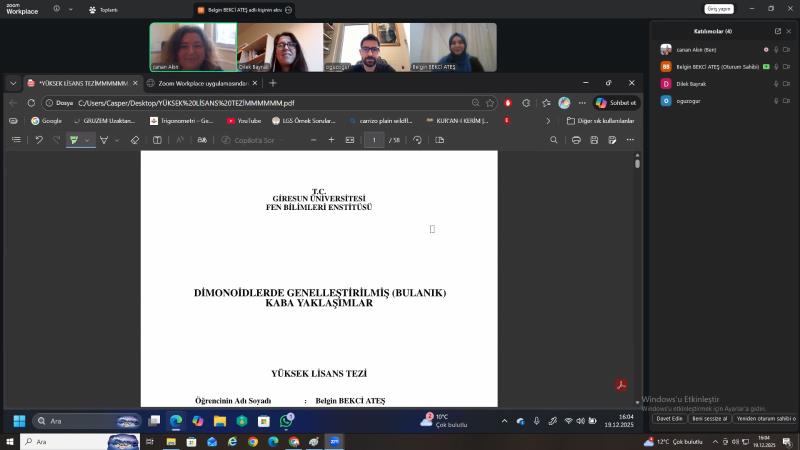Click the PDF page number input field
800x450 pixels.
point(375,140)
